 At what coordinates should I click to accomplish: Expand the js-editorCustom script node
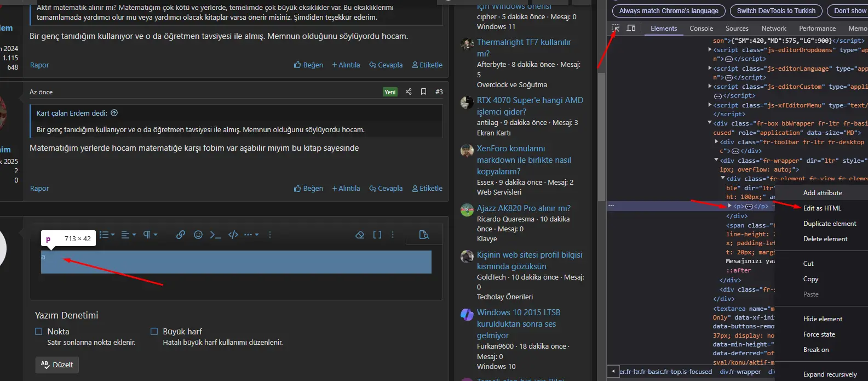click(710, 86)
